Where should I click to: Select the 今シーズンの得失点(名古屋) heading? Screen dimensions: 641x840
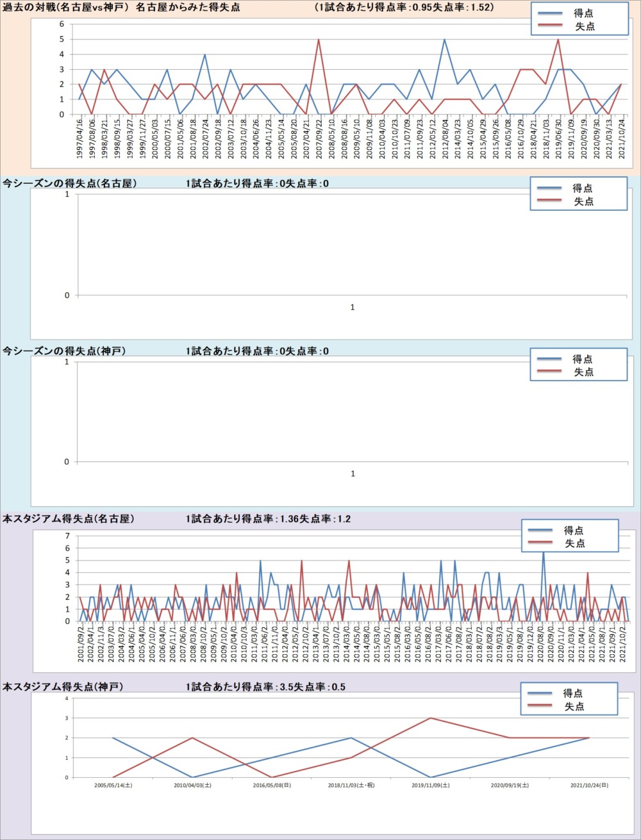click(69, 184)
